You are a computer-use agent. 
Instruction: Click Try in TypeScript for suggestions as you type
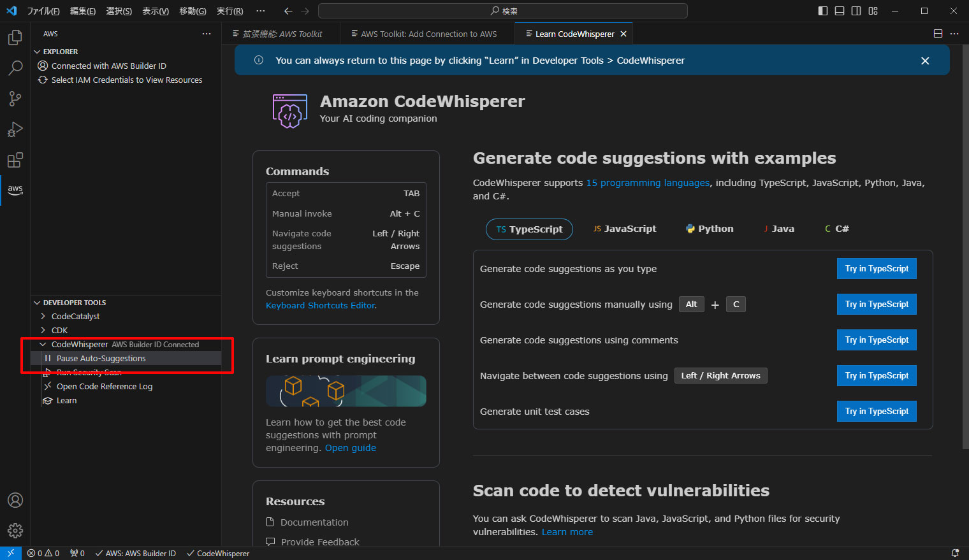click(x=877, y=268)
